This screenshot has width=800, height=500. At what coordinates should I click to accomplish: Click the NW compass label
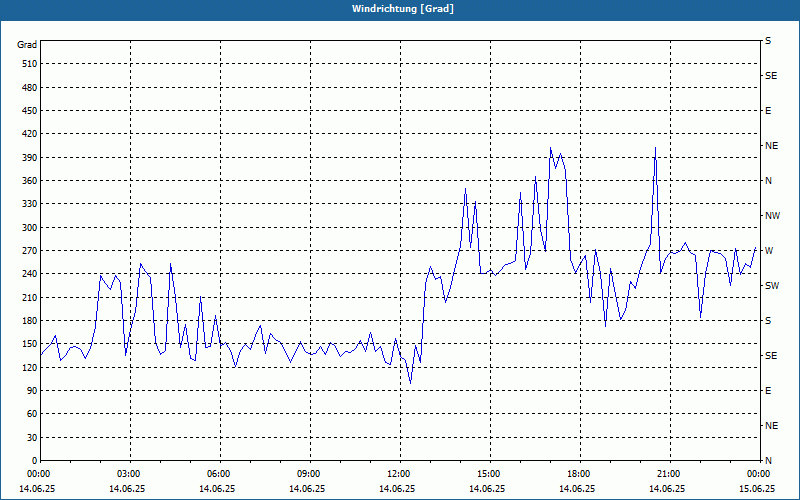772,216
